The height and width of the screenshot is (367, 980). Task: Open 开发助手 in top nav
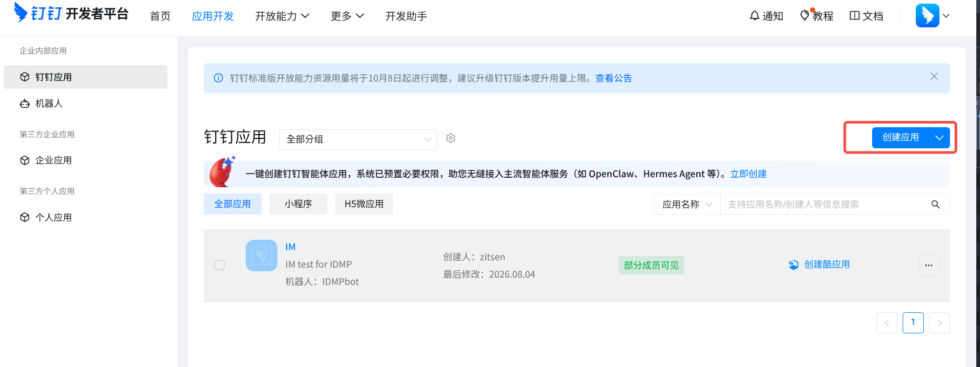click(406, 16)
